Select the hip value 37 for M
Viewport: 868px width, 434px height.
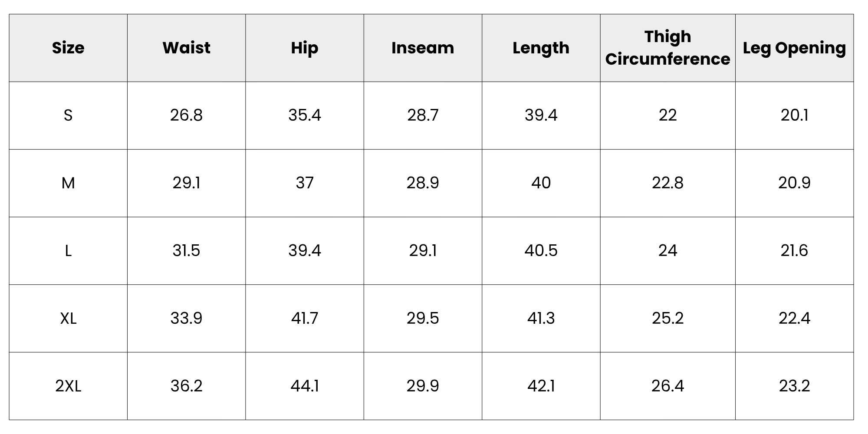(x=304, y=183)
